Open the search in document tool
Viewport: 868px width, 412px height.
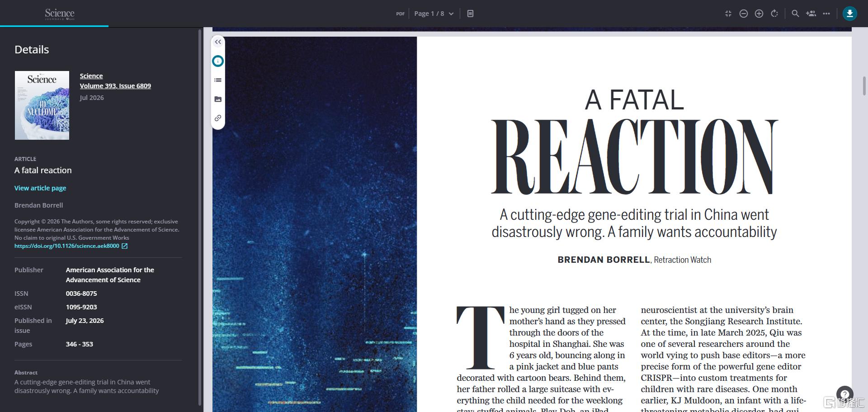pyautogui.click(x=795, y=14)
